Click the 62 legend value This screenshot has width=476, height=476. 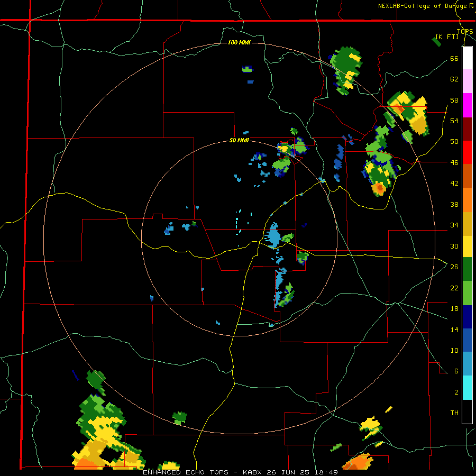pyautogui.click(x=454, y=79)
